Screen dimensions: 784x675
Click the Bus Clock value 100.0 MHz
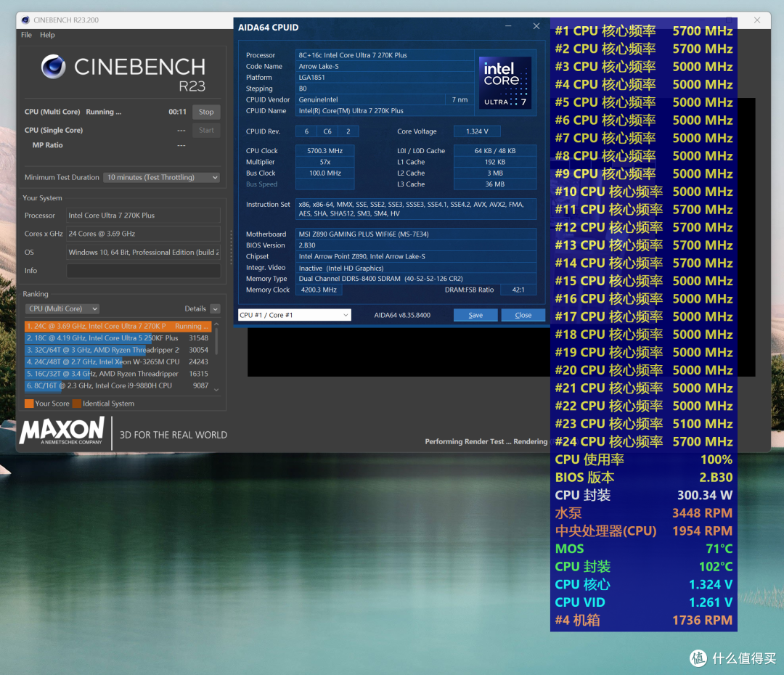(x=325, y=173)
